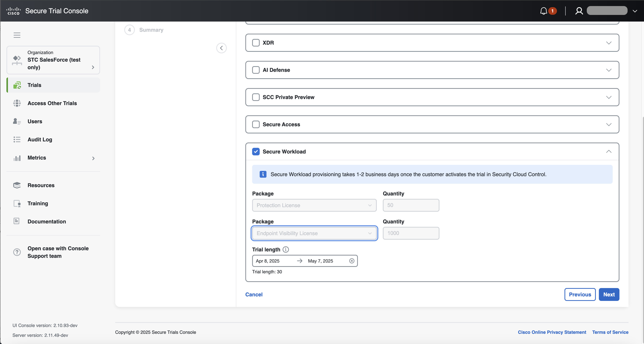The image size is (644, 344).
Task: Open case with Console Support team
Action: pyautogui.click(x=58, y=252)
